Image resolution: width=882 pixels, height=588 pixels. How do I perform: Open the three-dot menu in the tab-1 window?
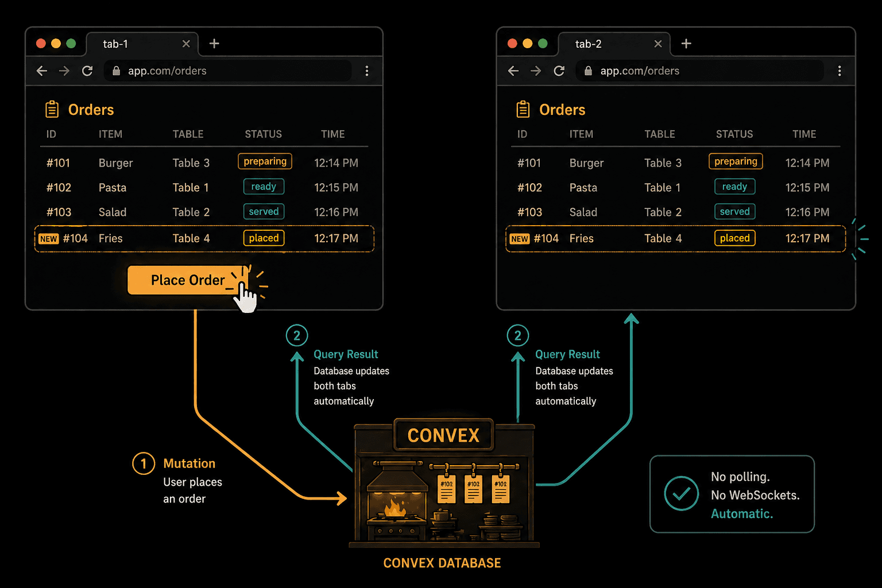[x=367, y=71]
